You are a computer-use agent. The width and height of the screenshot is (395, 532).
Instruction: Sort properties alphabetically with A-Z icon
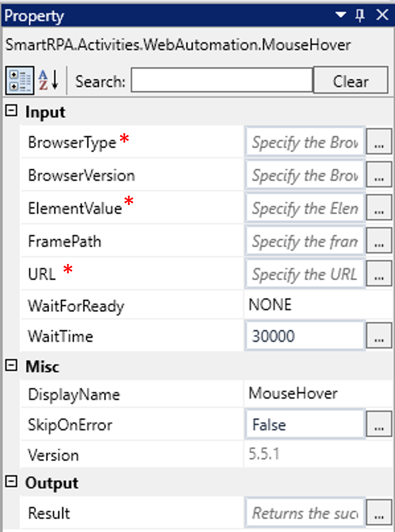[49, 80]
